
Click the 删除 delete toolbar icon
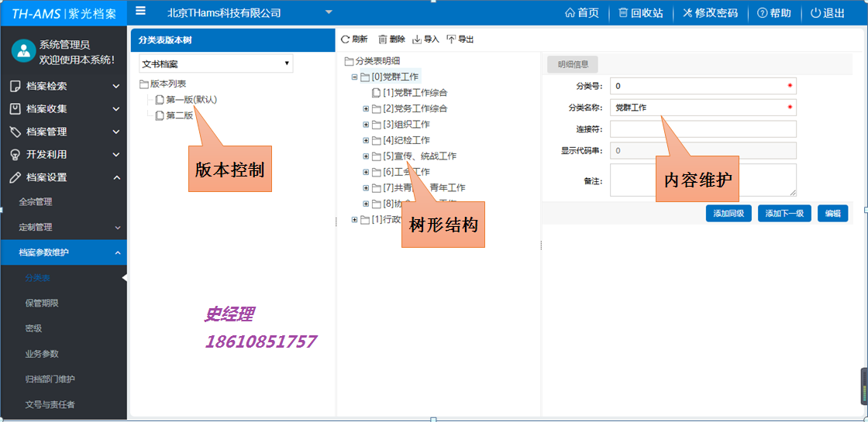point(383,39)
